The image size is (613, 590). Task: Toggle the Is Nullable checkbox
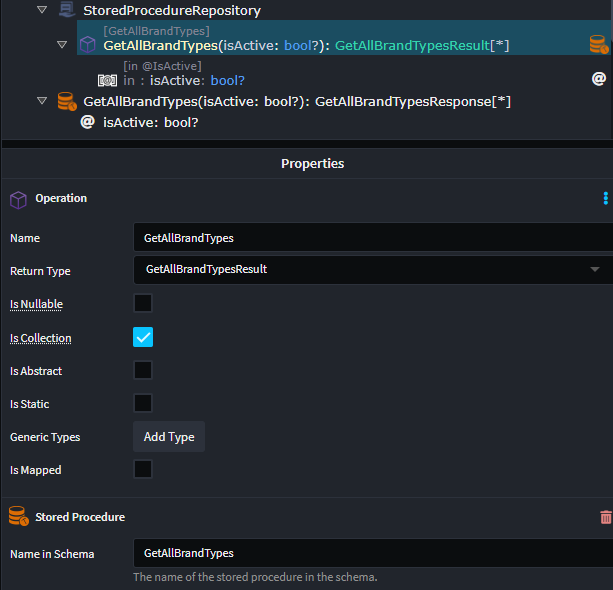(x=143, y=303)
